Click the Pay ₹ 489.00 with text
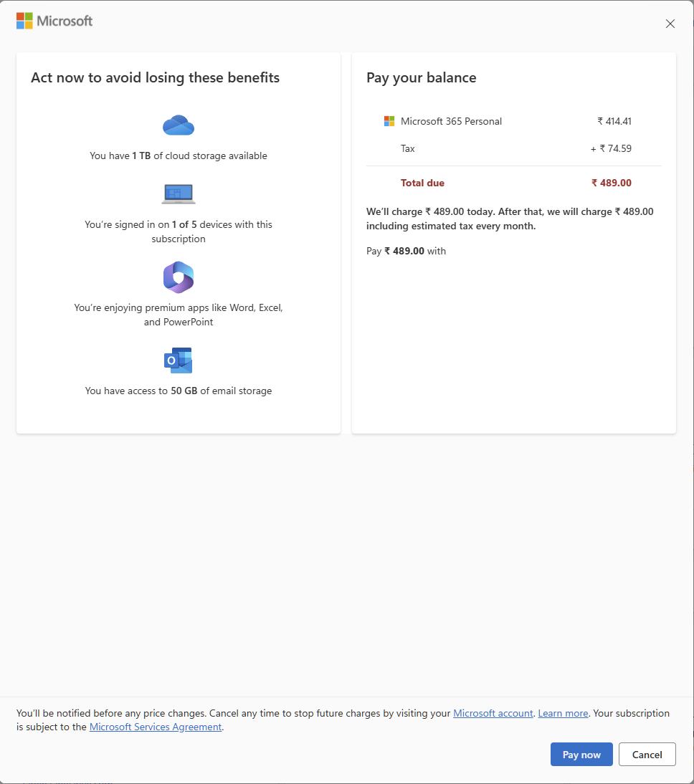The image size is (694, 784). point(406,251)
